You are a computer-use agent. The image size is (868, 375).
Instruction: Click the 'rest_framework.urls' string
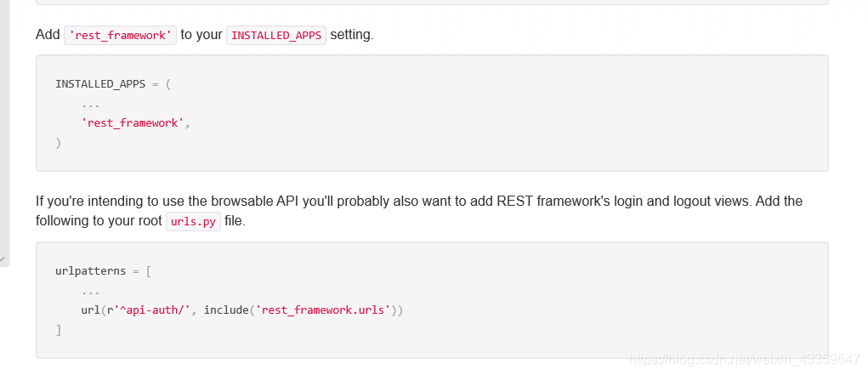pos(323,310)
